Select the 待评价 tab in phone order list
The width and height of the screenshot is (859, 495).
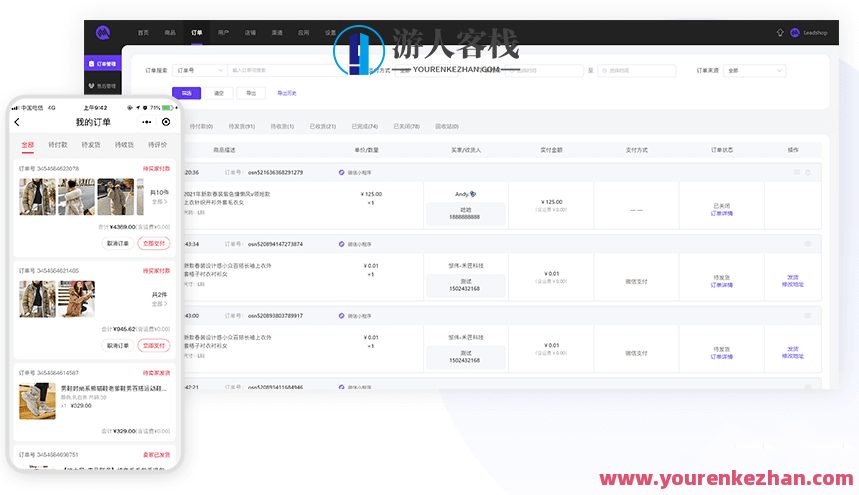158,145
